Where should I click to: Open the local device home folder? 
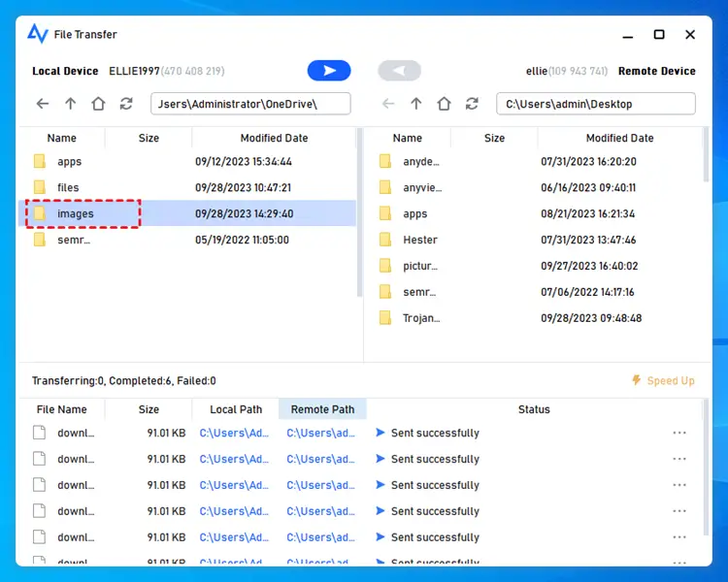tap(98, 104)
